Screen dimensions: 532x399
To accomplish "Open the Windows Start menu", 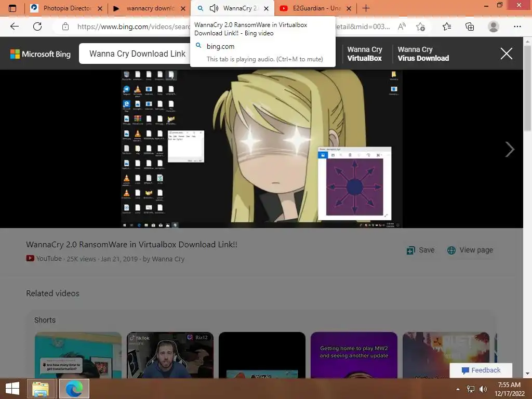I will coord(12,389).
